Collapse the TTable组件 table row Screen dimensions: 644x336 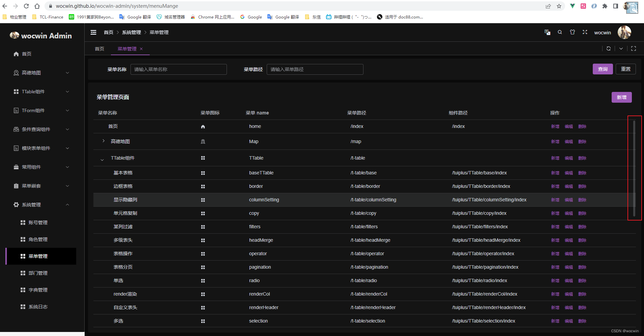point(102,160)
